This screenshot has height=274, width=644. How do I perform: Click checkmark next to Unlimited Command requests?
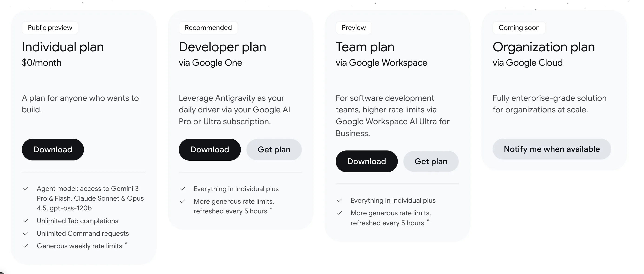coord(26,233)
